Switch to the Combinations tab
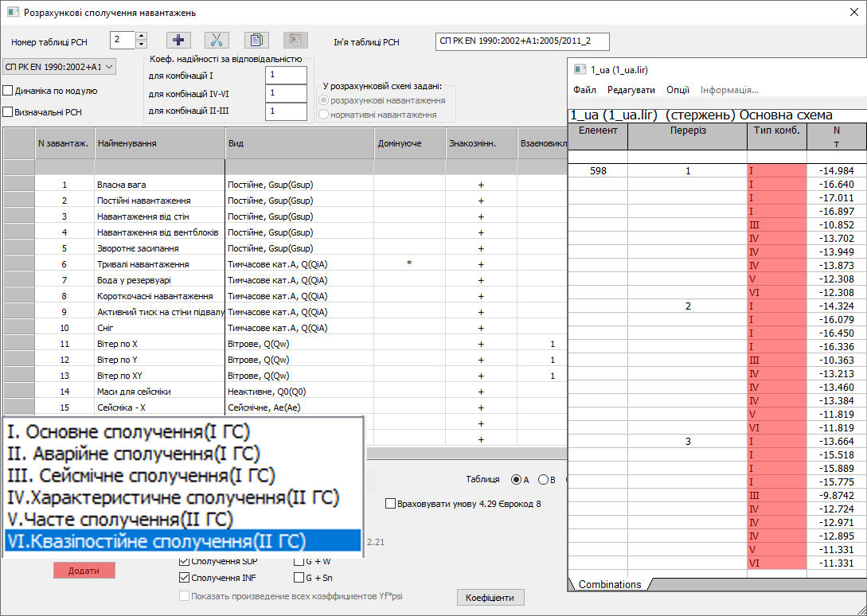 coord(610,584)
